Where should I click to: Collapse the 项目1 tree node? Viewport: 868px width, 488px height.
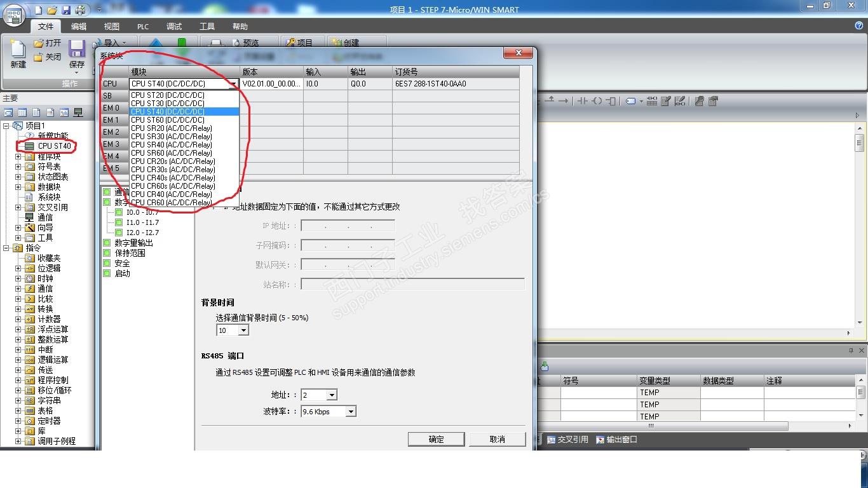click(x=6, y=126)
